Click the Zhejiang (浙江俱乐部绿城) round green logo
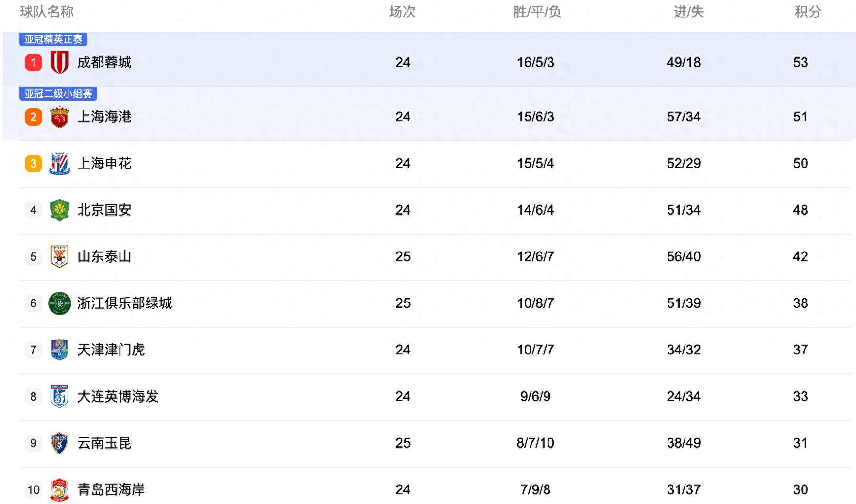Image resolution: width=856 pixels, height=504 pixels. coord(60,303)
